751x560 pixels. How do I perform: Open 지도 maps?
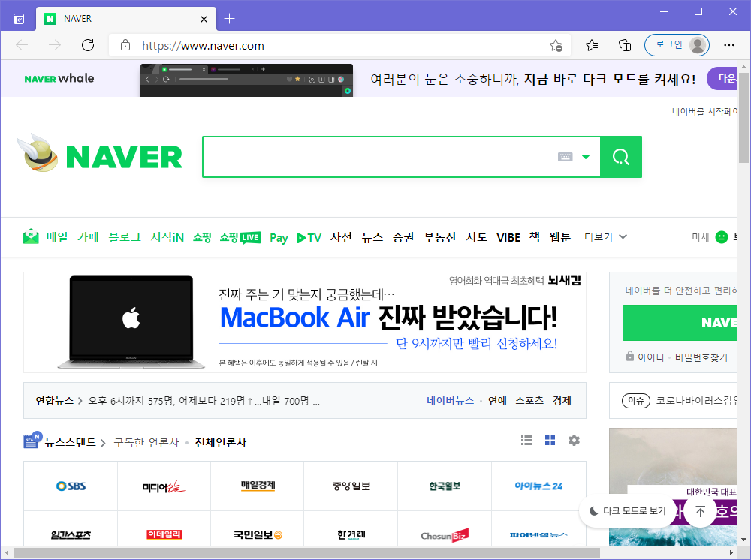[x=477, y=237]
